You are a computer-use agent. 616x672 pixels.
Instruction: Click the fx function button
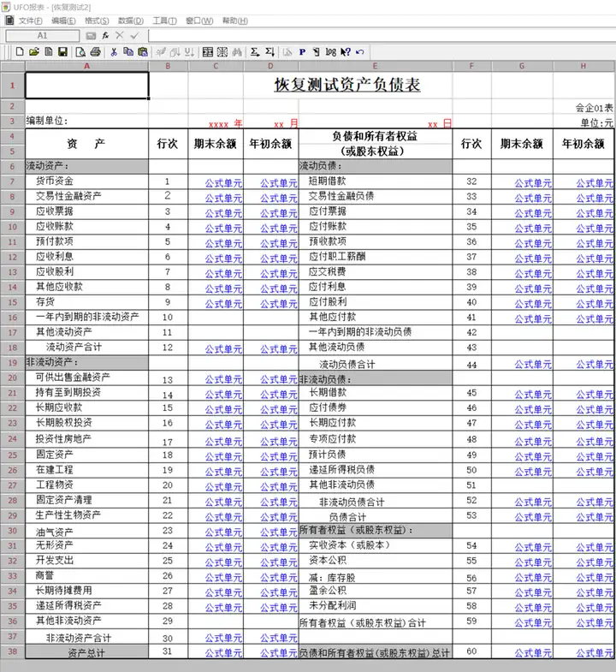pos(105,36)
